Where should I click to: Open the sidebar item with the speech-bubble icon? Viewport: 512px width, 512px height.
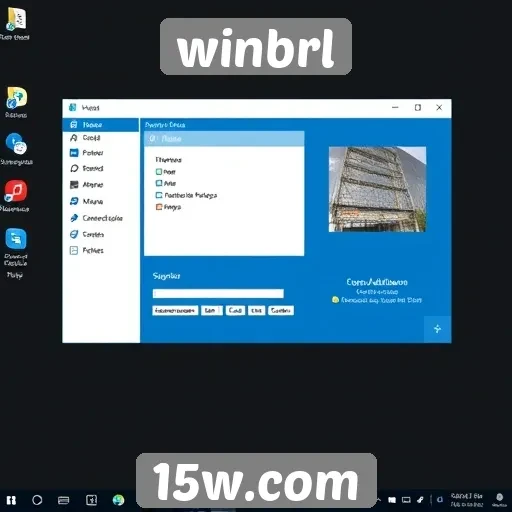click(86, 168)
